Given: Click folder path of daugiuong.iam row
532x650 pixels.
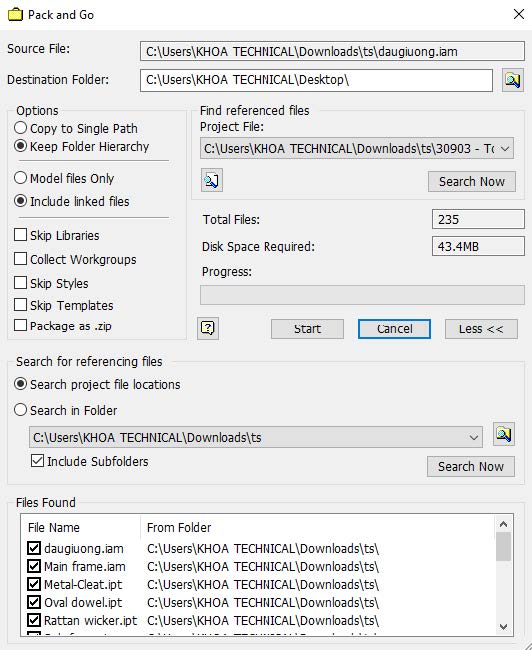Looking at the screenshot, I should pos(263,548).
